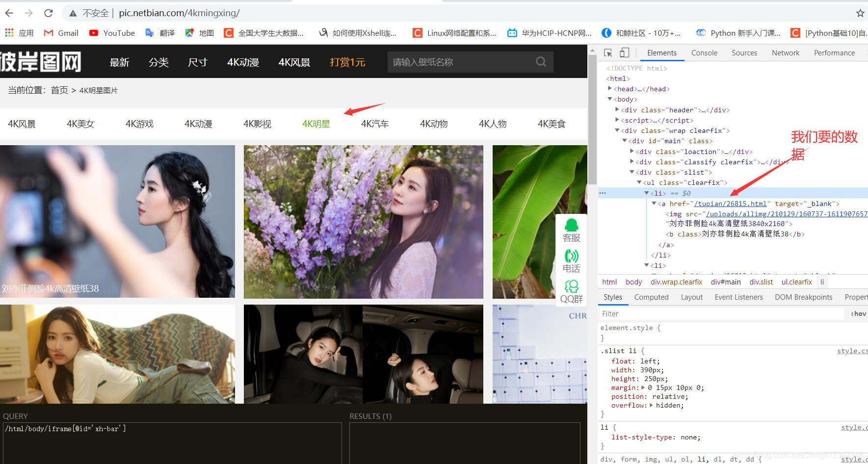The width and height of the screenshot is (868, 464).
Task: Open the 全国大学生大数据 bookmark
Action: pos(263,33)
